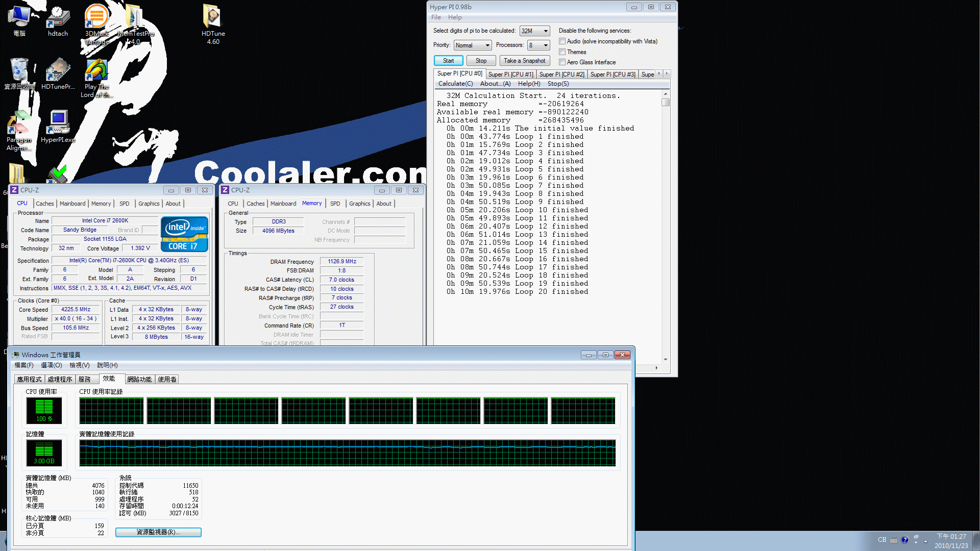Switch to Task Manager 處理程序 tab
Screen dimensions: 980x551
[60, 380]
